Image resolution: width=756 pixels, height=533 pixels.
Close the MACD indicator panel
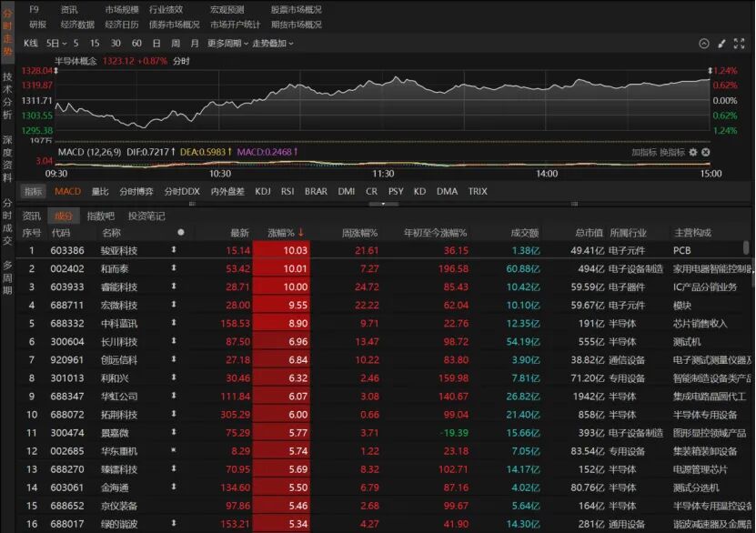point(705,152)
